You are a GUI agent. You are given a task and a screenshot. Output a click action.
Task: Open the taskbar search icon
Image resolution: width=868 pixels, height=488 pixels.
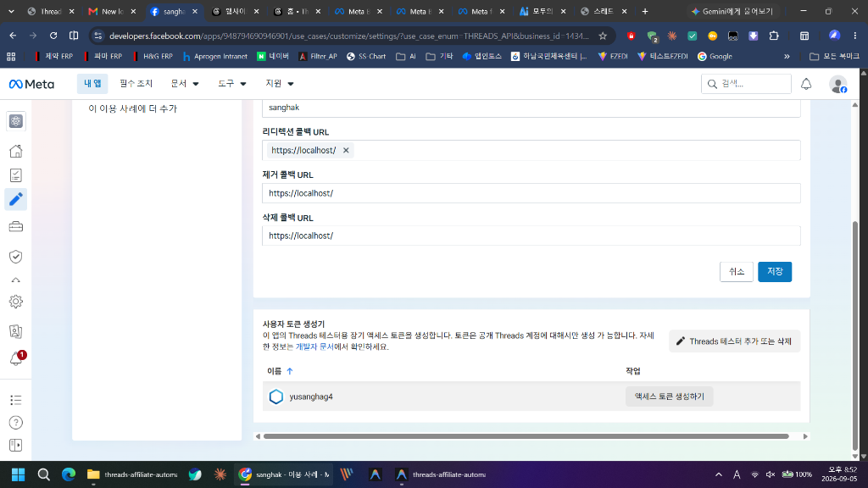(x=44, y=474)
